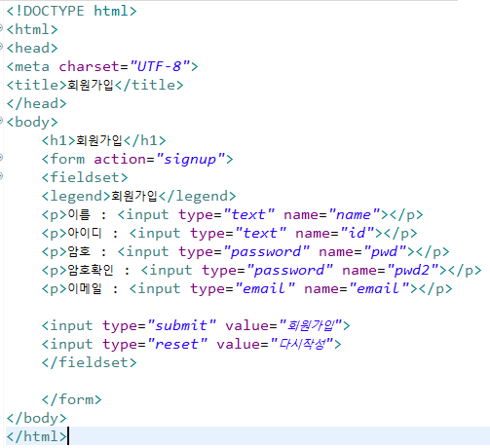Click the charset attribute in the meta tag
This screenshot has width=490, height=448.
tap(90, 66)
